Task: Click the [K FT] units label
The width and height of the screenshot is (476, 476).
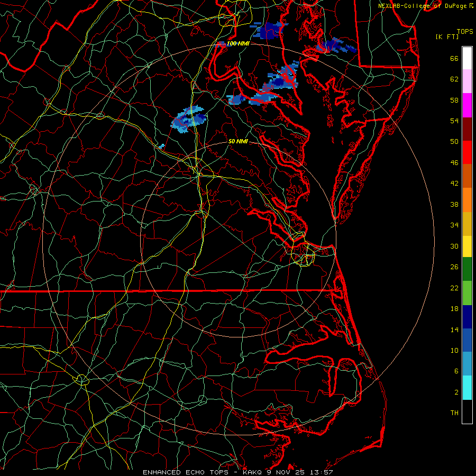Action: pyautogui.click(x=447, y=36)
